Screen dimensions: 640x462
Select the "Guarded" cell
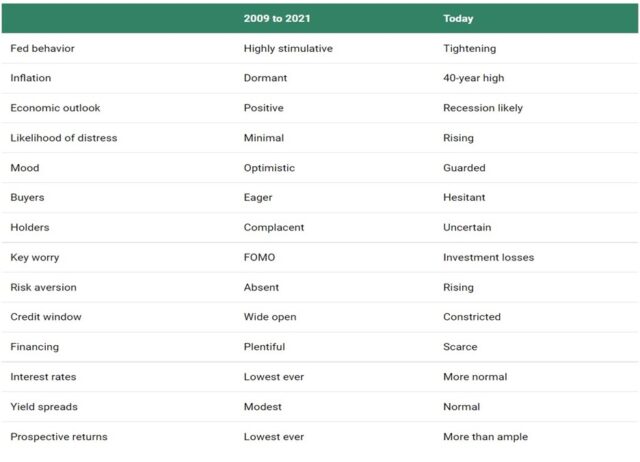[464, 168]
